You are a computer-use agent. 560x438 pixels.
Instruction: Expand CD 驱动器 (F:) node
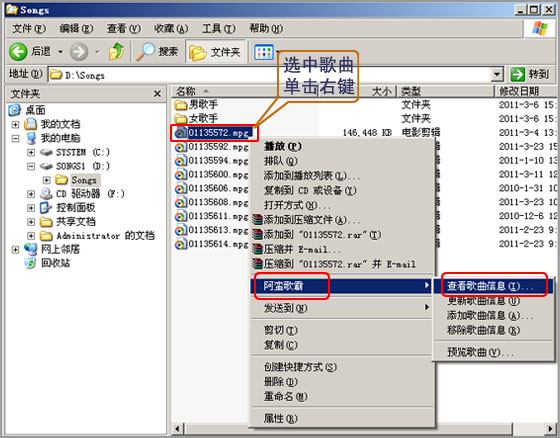point(31,194)
